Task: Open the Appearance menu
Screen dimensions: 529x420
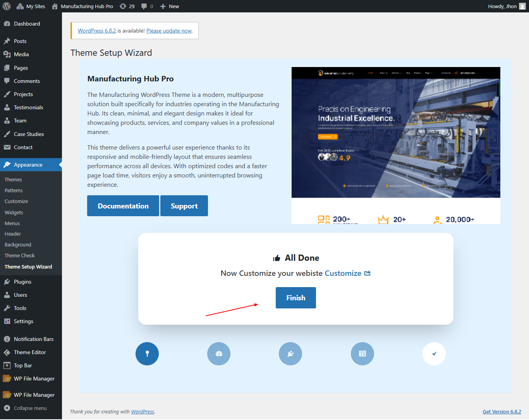Action: click(31, 165)
